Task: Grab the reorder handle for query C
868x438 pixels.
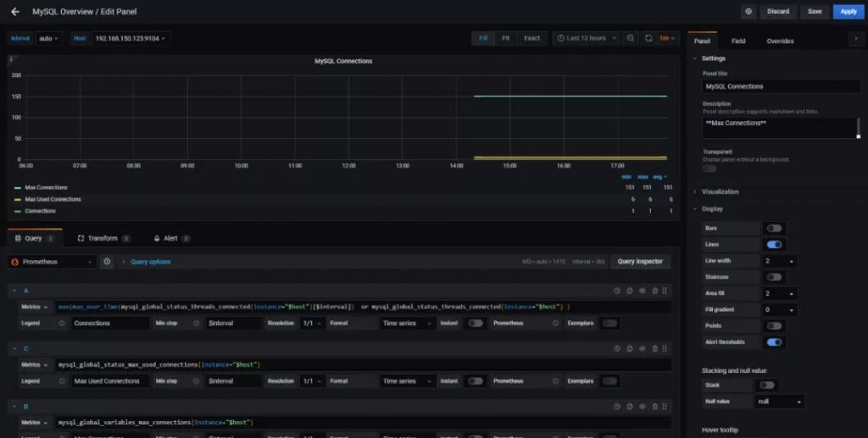Action: [665, 349]
